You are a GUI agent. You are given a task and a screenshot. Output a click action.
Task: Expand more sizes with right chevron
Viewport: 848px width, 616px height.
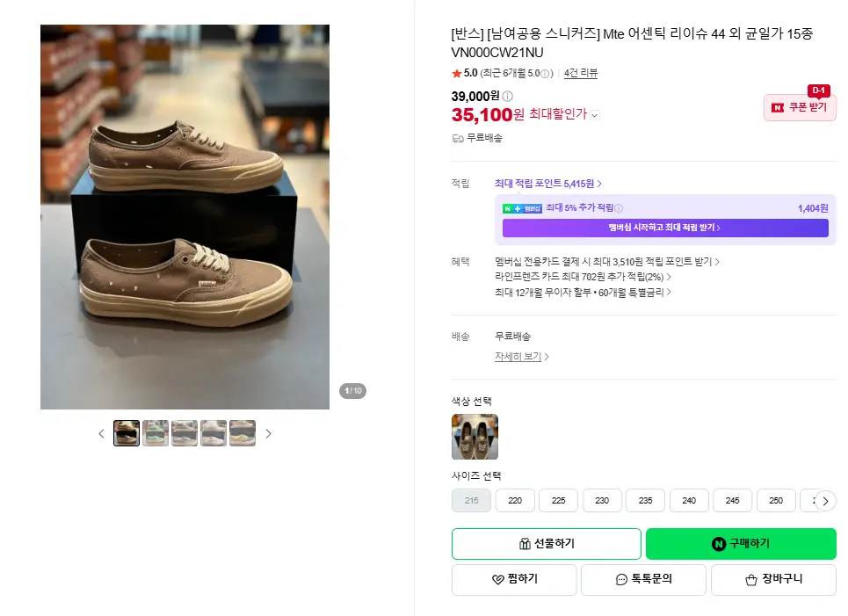(825, 501)
